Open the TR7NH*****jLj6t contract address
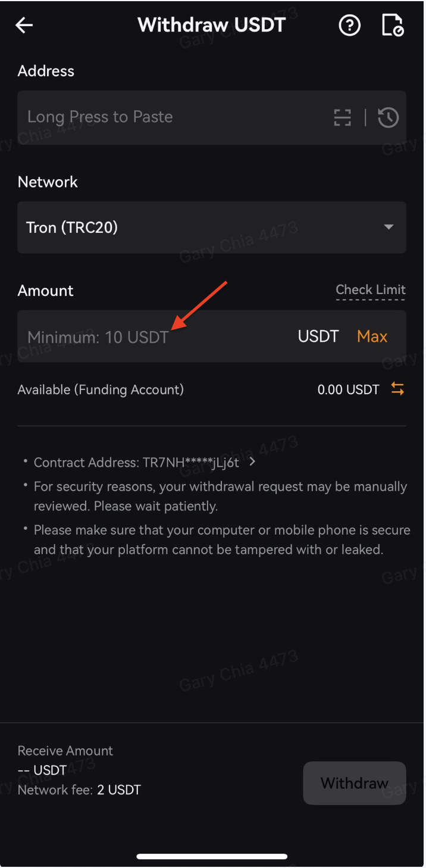 [191, 463]
